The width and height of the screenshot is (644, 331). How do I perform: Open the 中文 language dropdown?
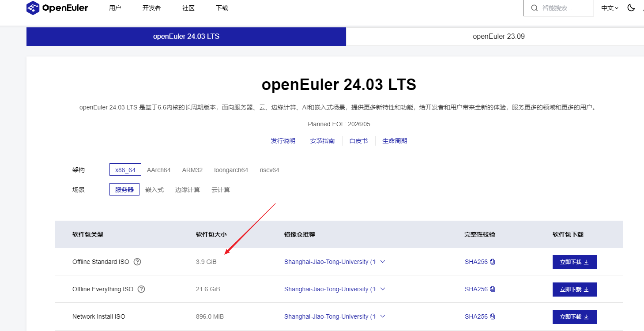pyautogui.click(x=610, y=8)
